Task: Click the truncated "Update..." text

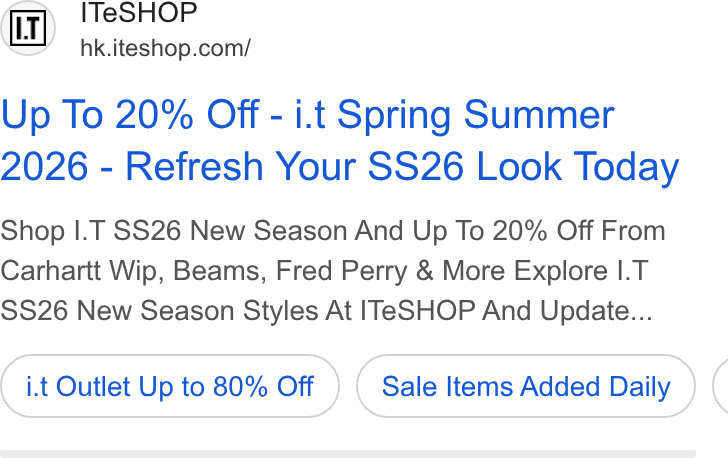Action: 596,310
